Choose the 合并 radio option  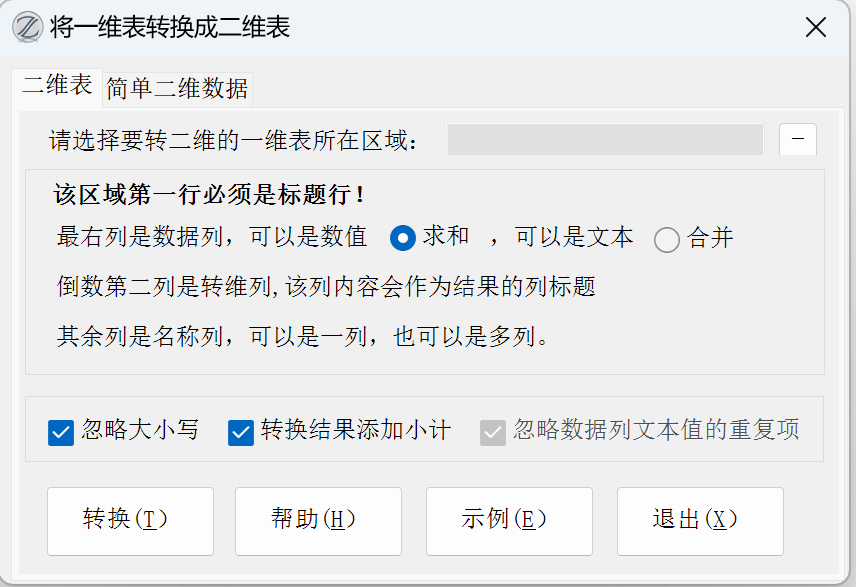pyautogui.click(x=667, y=239)
